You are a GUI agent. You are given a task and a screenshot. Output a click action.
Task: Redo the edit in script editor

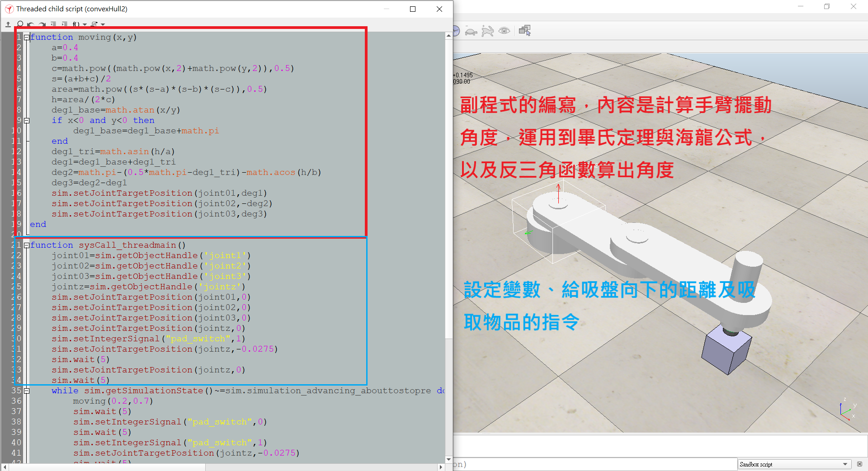(42, 24)
